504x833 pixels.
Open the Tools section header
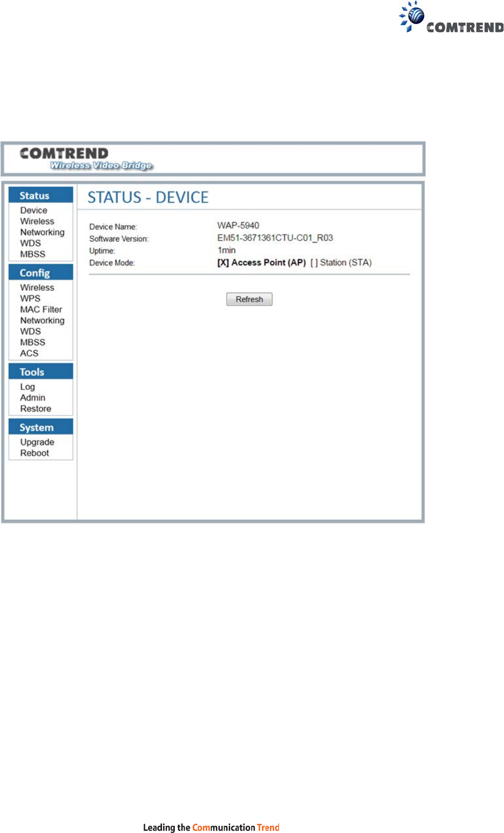tap(41, 371)
